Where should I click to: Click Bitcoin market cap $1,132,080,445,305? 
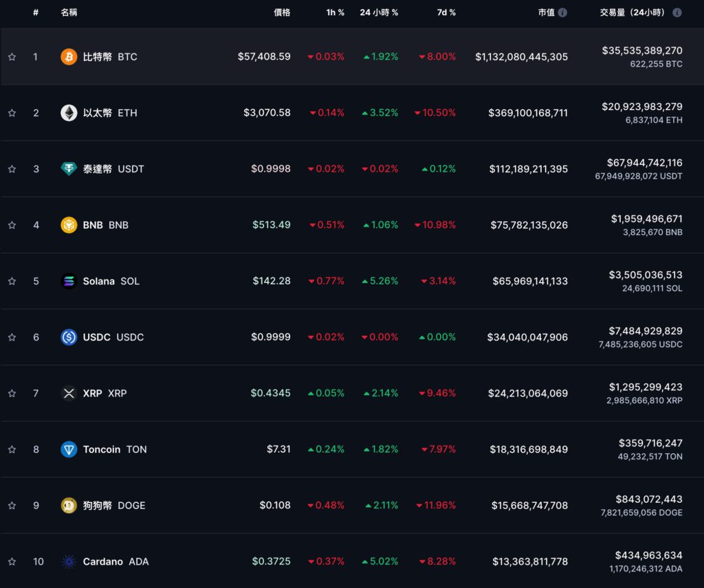pos(521,57)
